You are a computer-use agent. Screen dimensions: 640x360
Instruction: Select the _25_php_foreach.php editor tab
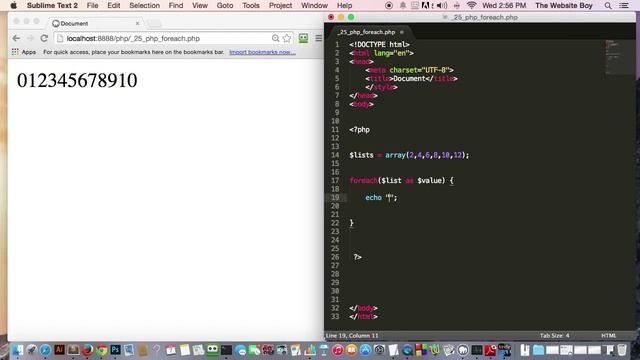coord(367,32)
